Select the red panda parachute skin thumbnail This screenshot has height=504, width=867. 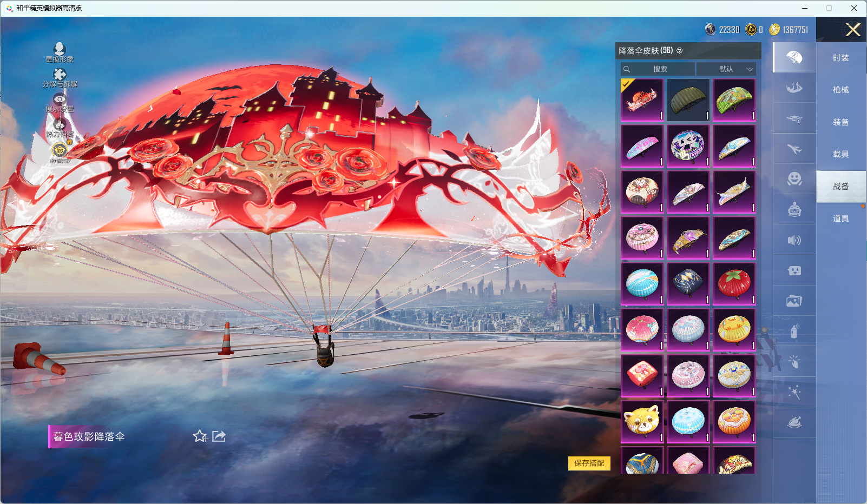(642, 421)
